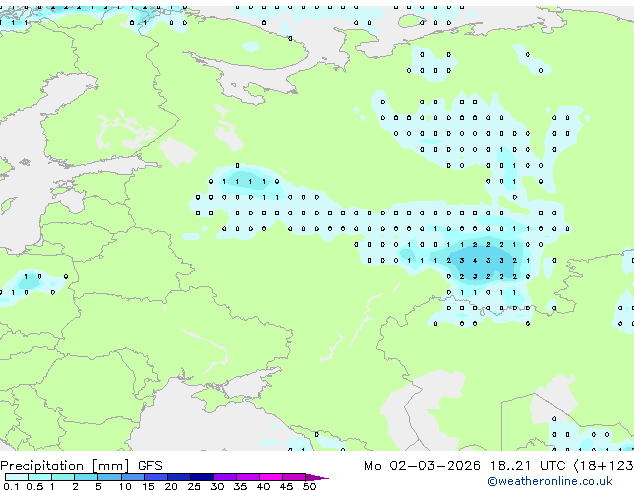The width and height of the screenshot is (634, 490).
Task: Select the 30–35 mm legend color swatch
Action: 225,477
